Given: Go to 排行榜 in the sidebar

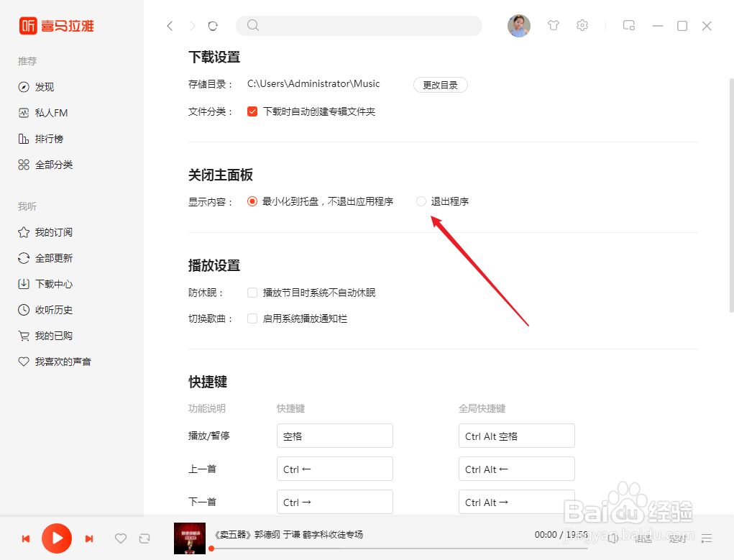Looking at the screenshot, I should point(43,138).
